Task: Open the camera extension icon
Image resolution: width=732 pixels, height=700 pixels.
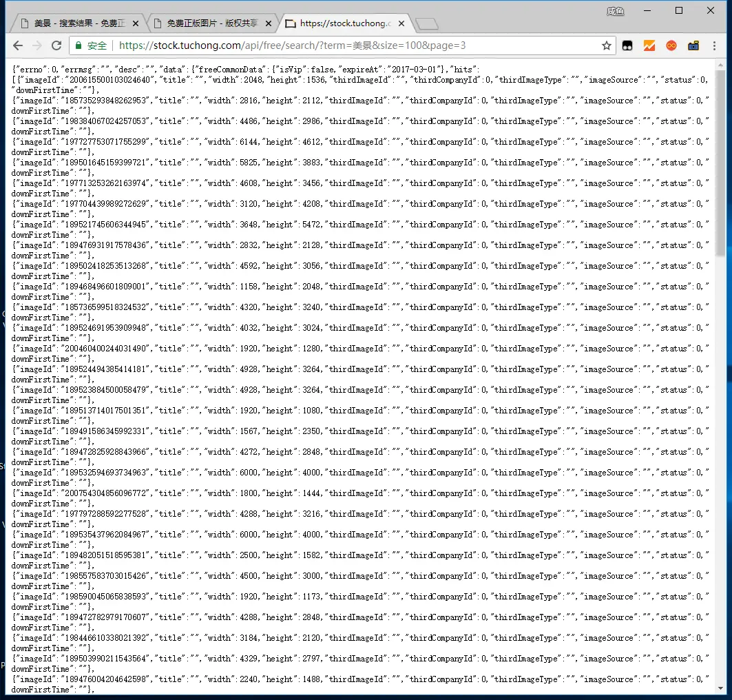Action: (693, 45)
